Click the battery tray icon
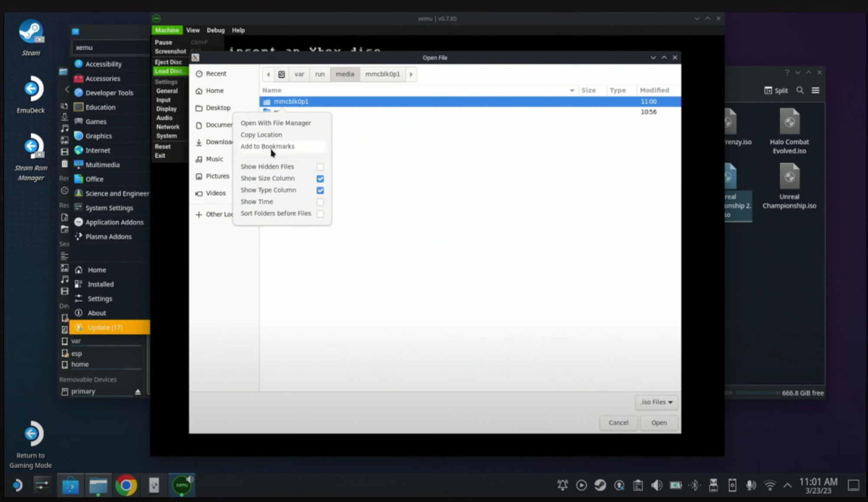Image resolution: width=868 pixels, height=502 pixels. click(676, 485)
